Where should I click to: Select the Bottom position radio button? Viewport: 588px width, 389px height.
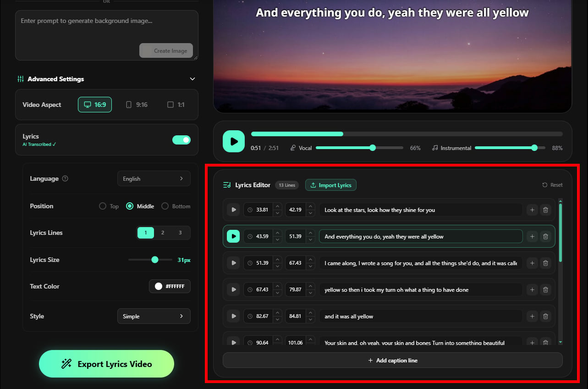tap(165, 206)
